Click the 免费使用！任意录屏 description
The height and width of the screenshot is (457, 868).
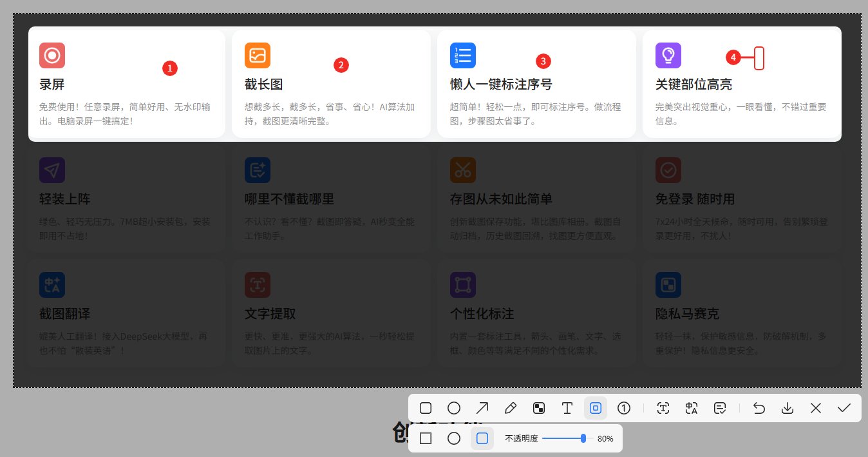(x=125, y=113)
